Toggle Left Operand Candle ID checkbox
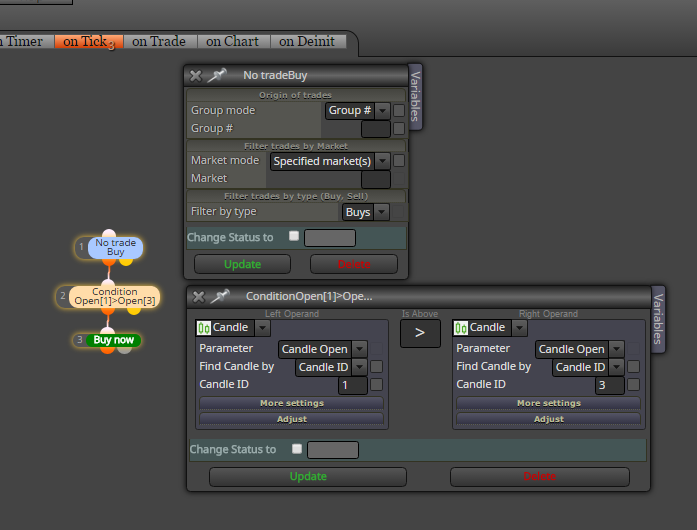This screenshot has width=697, height=530. click(x=377, y=384)
